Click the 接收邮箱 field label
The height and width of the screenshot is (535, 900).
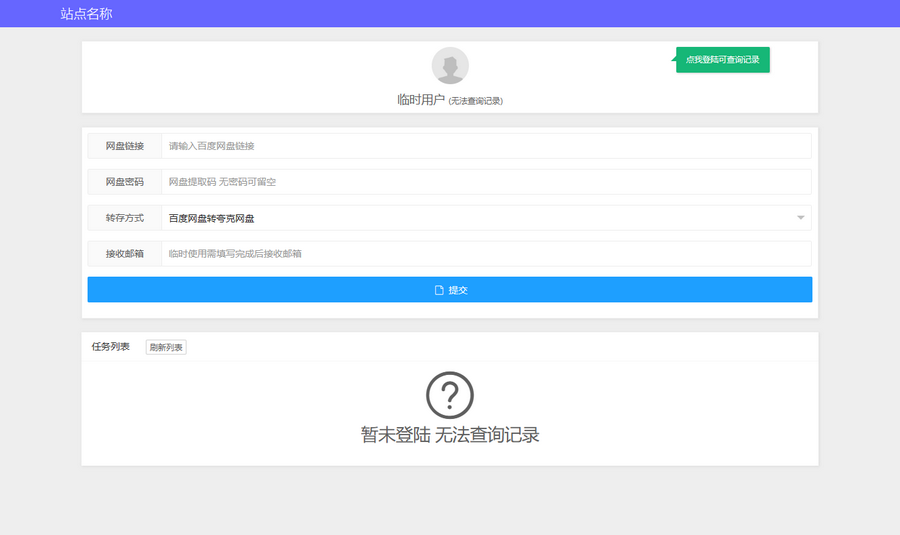pos(125,254)
